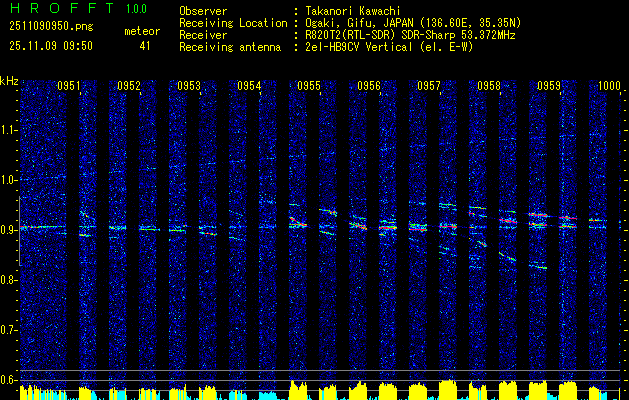This screenshot has height=400, width=629.
Task: Click the 0958 time marker
Action: [489, 86]
